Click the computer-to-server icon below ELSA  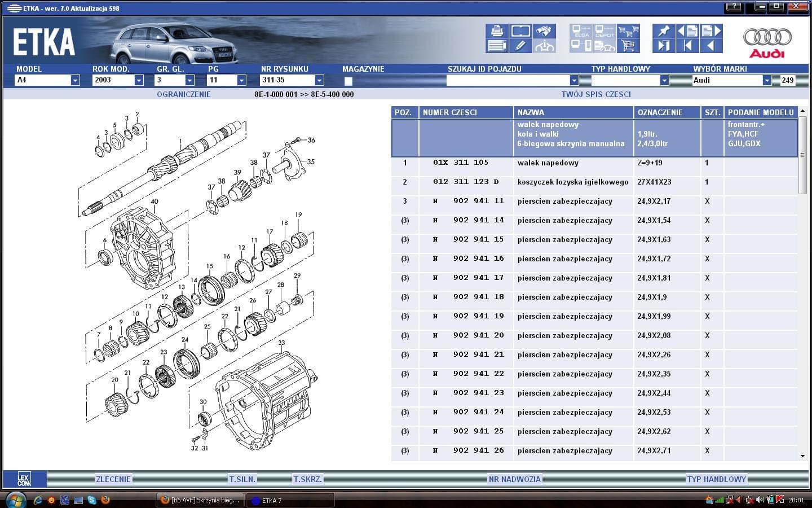(581, 46)
